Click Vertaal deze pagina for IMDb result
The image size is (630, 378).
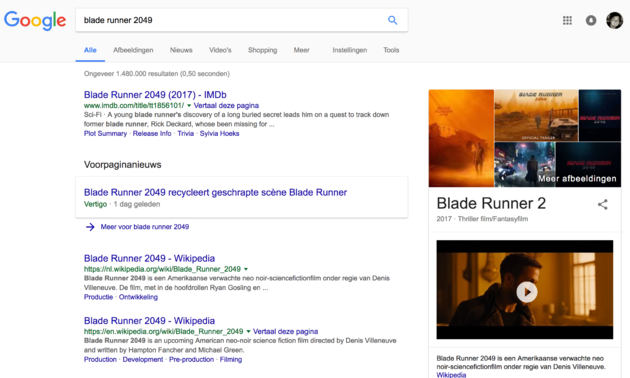[226, 106]
